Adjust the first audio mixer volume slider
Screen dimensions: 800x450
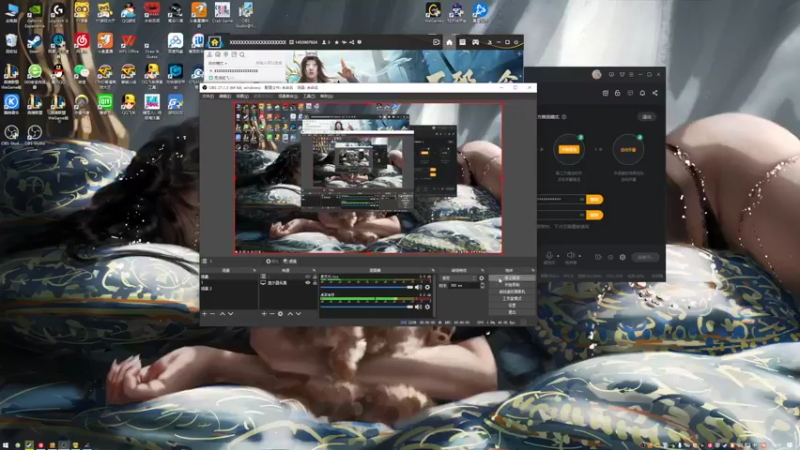[x=367, y=287]
